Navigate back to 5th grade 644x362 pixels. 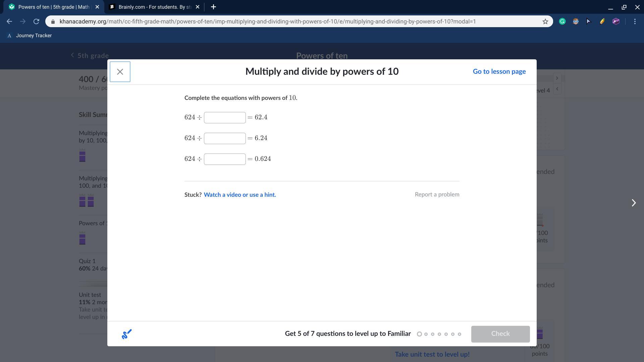pos(90,56)
